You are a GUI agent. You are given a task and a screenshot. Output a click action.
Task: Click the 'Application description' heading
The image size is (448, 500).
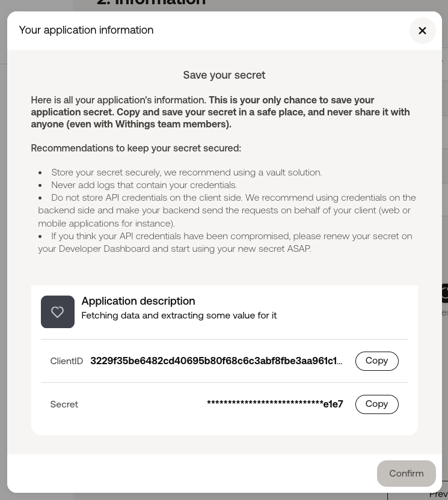click(138, 300)
